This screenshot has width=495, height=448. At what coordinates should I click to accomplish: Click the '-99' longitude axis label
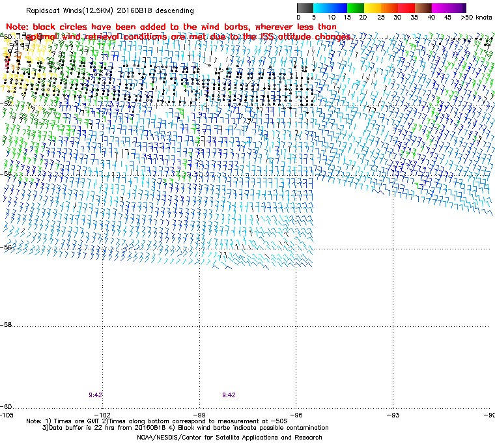(x=199, y=415)
